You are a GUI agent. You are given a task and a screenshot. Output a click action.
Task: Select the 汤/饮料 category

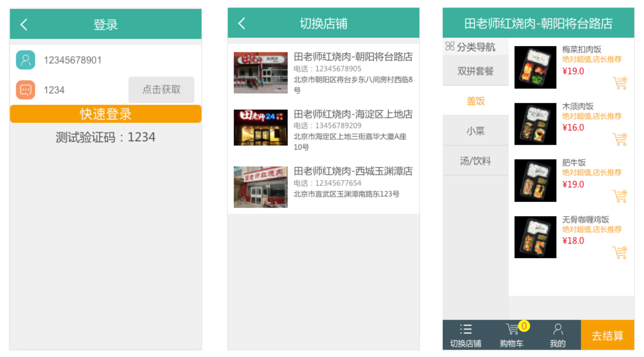click(x=476, y=161)
